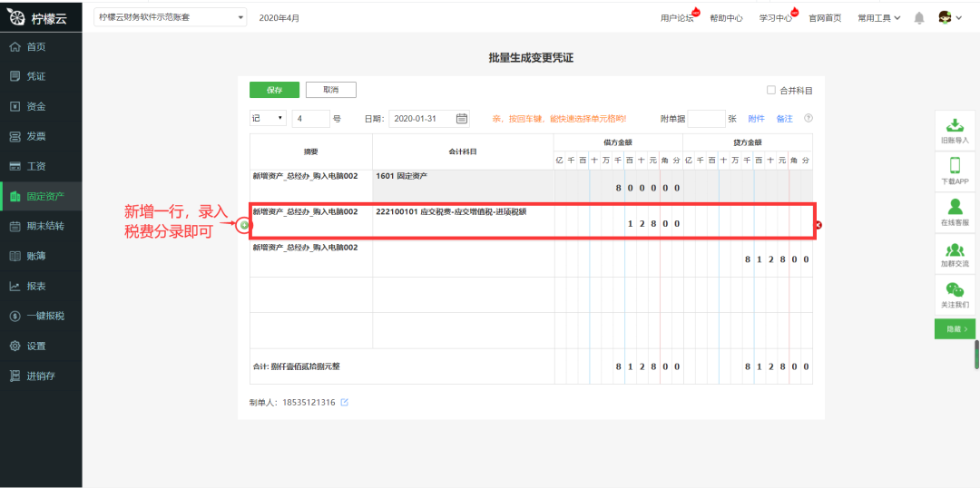The width and height of the screenshot is (980, 488).
Task: Click the coin icon beside 一键报税
Action: coord(15,317)
